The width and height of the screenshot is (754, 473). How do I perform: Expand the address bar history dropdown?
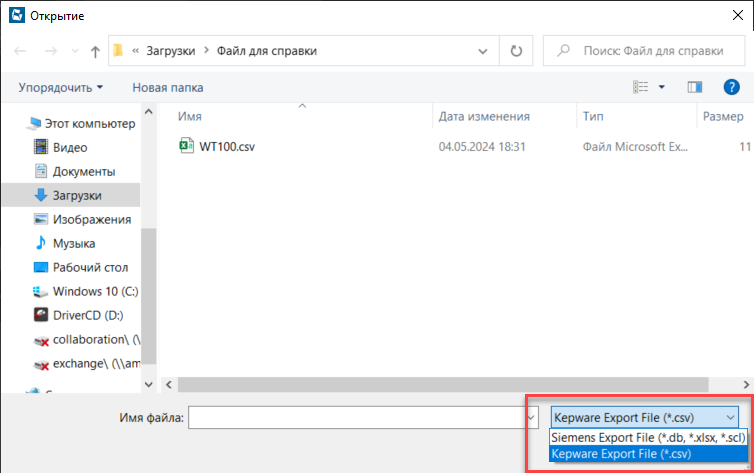[483, 51]
